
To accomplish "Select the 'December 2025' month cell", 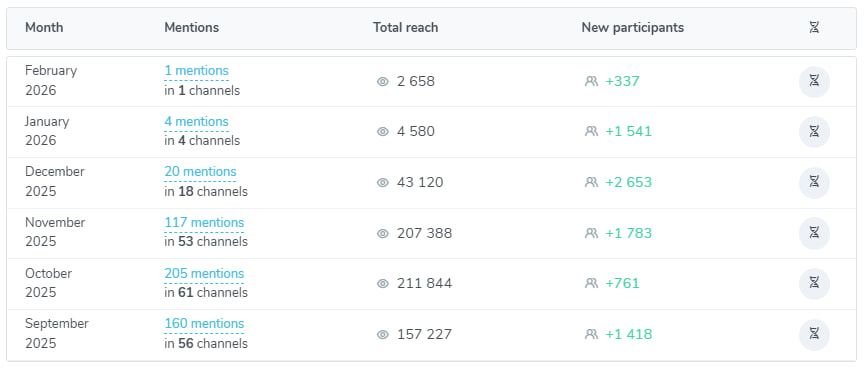I will pyautogui.click(x=55, y=182).
